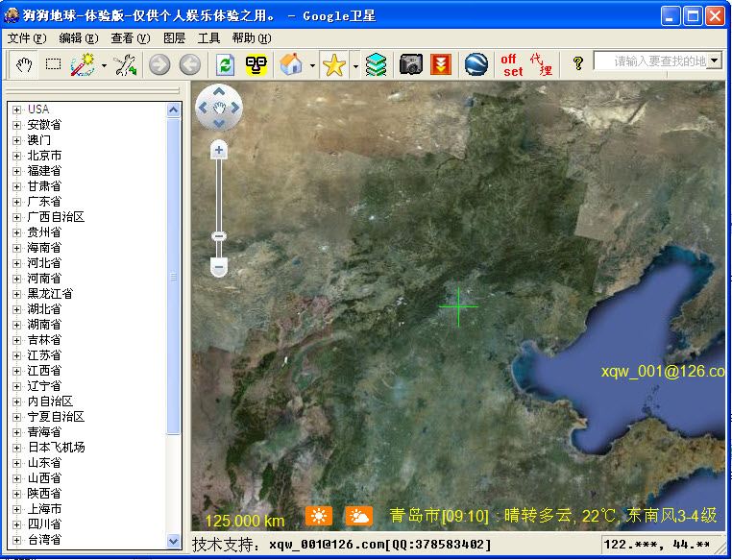Open the 工具 menu

(208, 38)
